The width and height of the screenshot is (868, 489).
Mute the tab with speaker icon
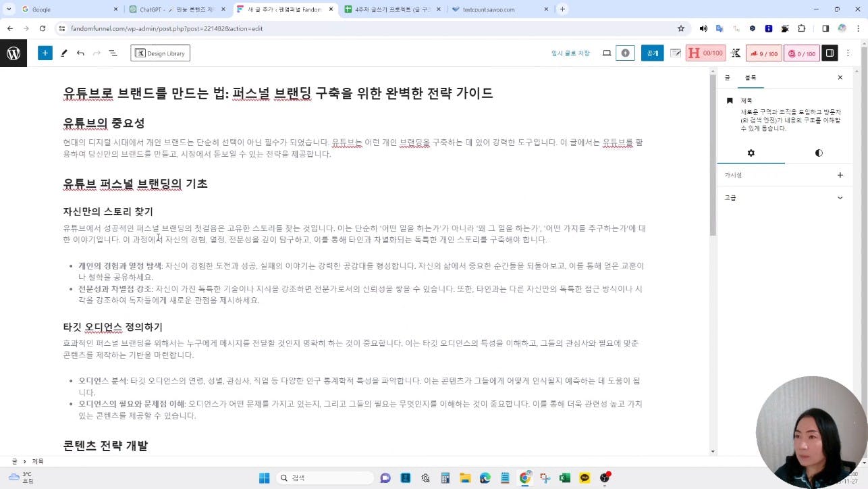point(703,28)
